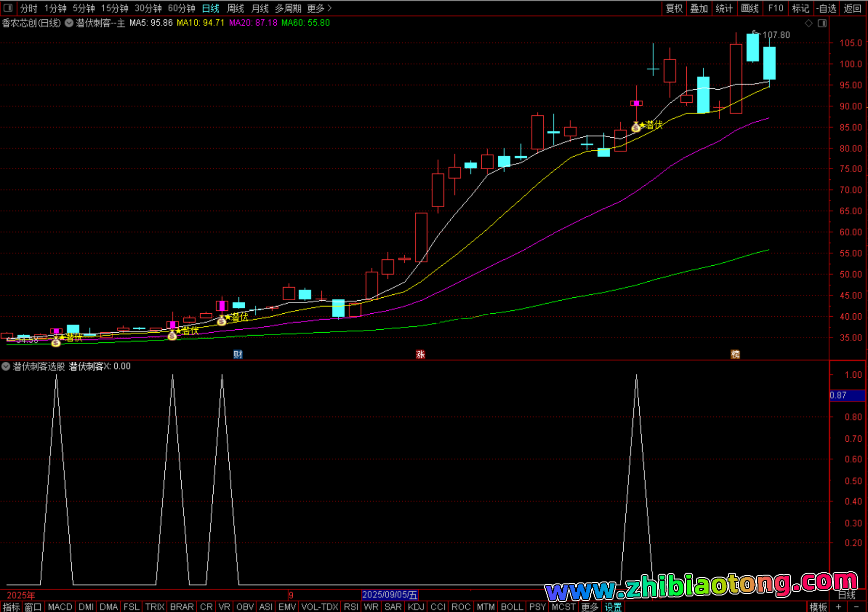The width and height of the screenshot is (868, 612).
Task: Select the MACD indicator tab
Action: click(60, 607)
